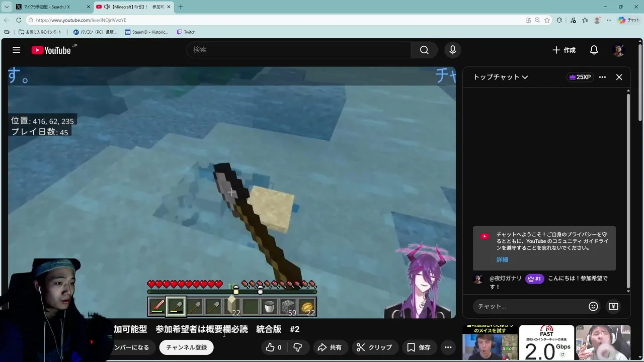644x362 pixels.
Task: Go back with browser back arrow
Action: pyautogui.click(x=7, y=20)
